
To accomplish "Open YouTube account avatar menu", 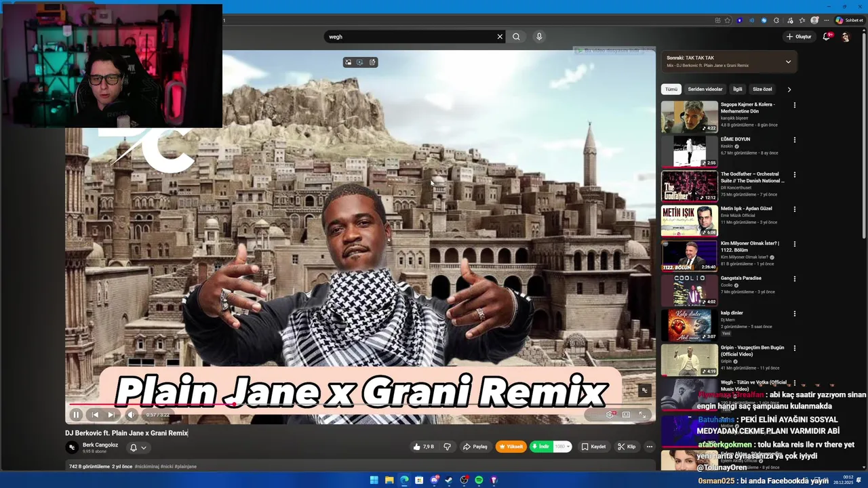I will pos(846,37).
